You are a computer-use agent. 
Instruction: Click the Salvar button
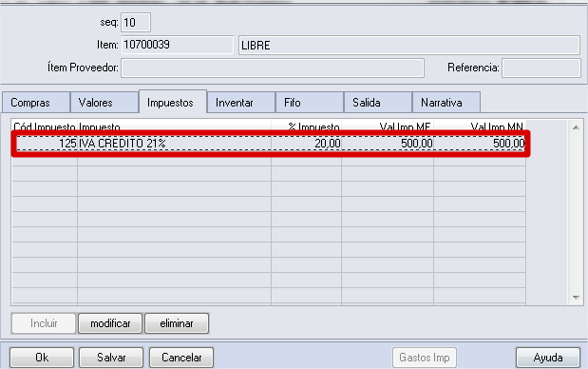coord(111,357)
